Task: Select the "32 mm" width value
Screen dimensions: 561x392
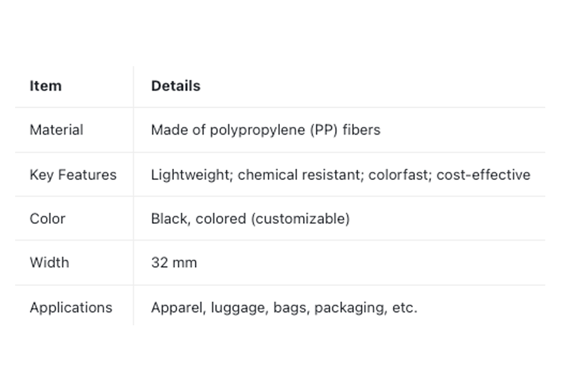Action: 174,262
